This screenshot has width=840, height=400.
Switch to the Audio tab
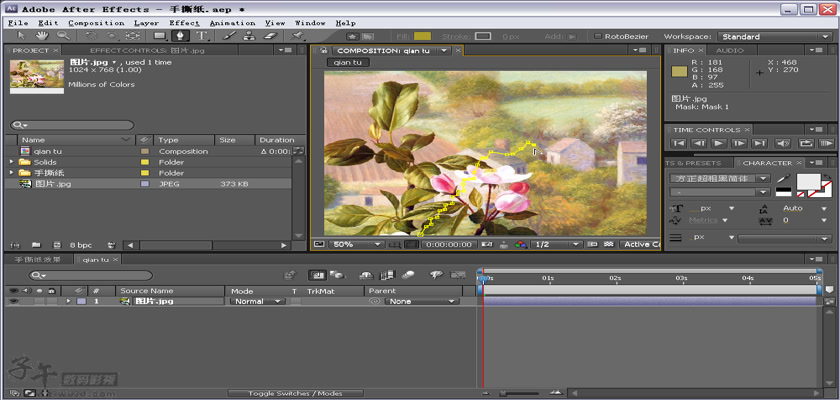pyautogui.click(x=730, y=50)
